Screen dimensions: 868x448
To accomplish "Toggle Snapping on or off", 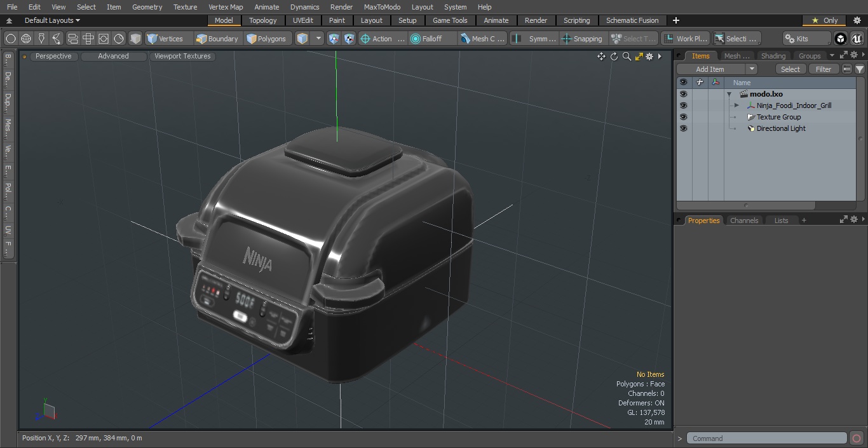I will pyautogui.click(x=583, y=39).
